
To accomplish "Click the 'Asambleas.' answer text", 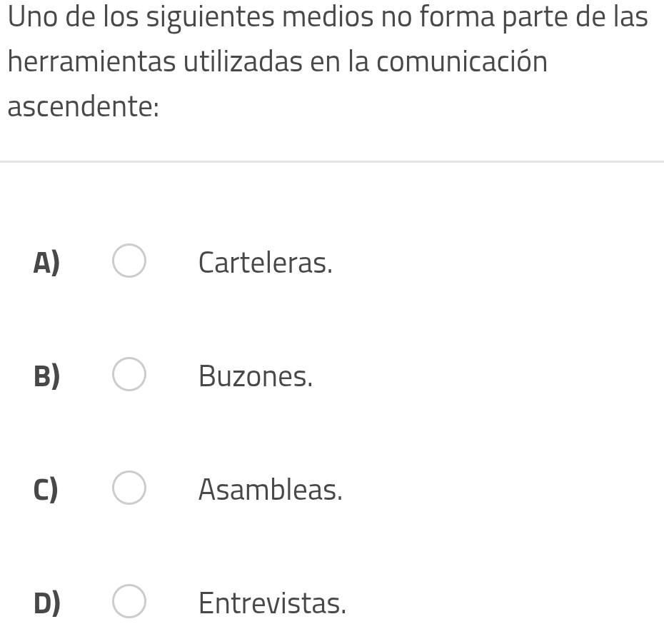I will click(x=270, y=490).
